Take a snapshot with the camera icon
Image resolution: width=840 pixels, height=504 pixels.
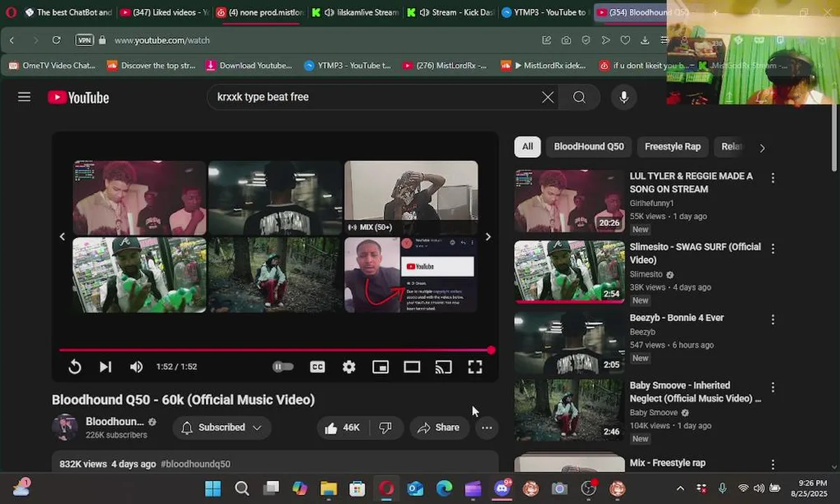click(x=566, y=40)
